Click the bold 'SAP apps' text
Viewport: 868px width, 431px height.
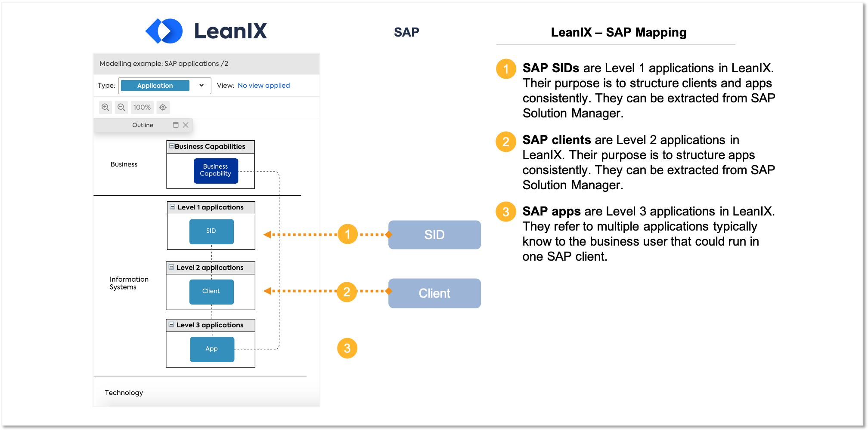pyautogui.click(x=552, y=212)
